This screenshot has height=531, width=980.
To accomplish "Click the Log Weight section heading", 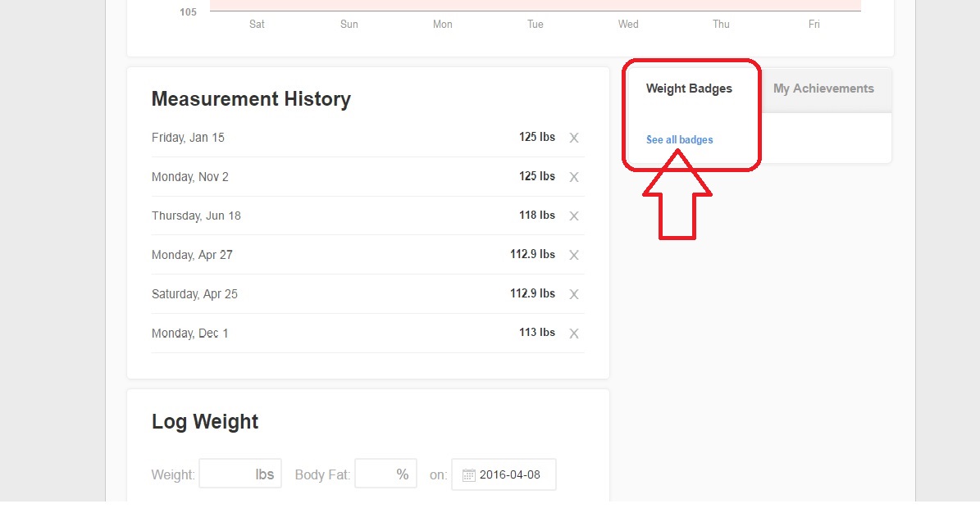I will (205, 422).
